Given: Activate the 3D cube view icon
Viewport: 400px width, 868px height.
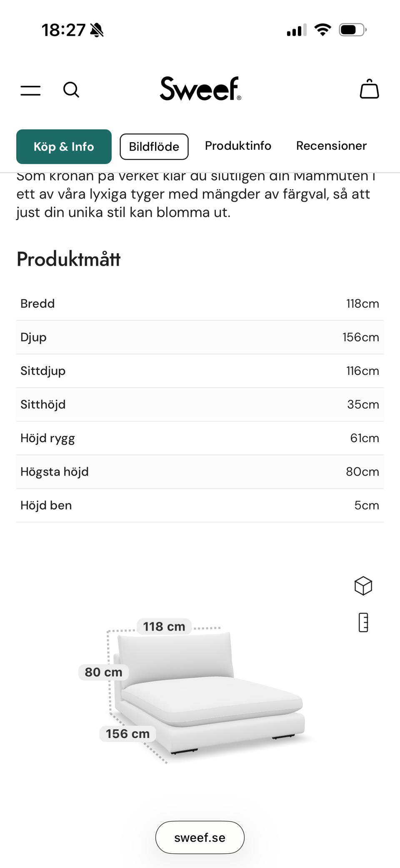Looking at the screenshot, I should pyautogui.click(x=363, y=586).
